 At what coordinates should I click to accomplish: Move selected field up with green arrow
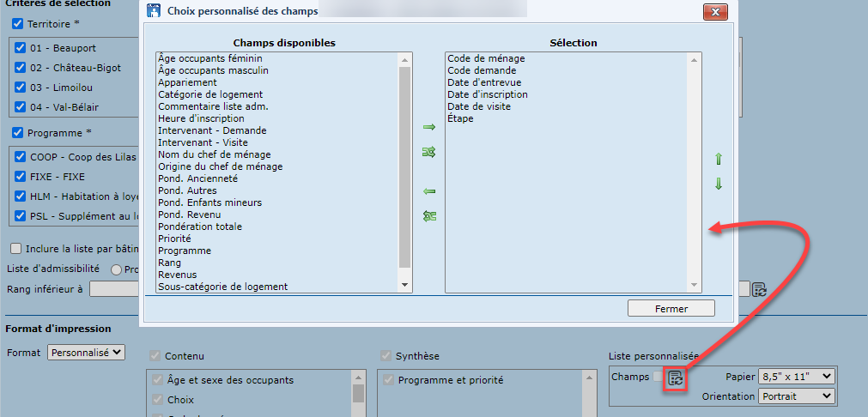click(x=719, y=159)
